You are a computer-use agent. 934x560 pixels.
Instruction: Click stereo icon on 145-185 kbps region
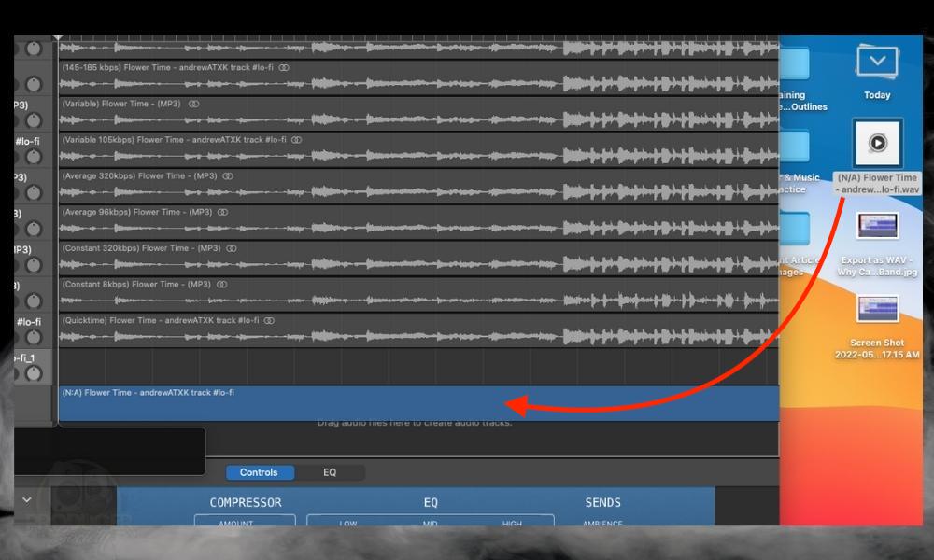(284, 68)
